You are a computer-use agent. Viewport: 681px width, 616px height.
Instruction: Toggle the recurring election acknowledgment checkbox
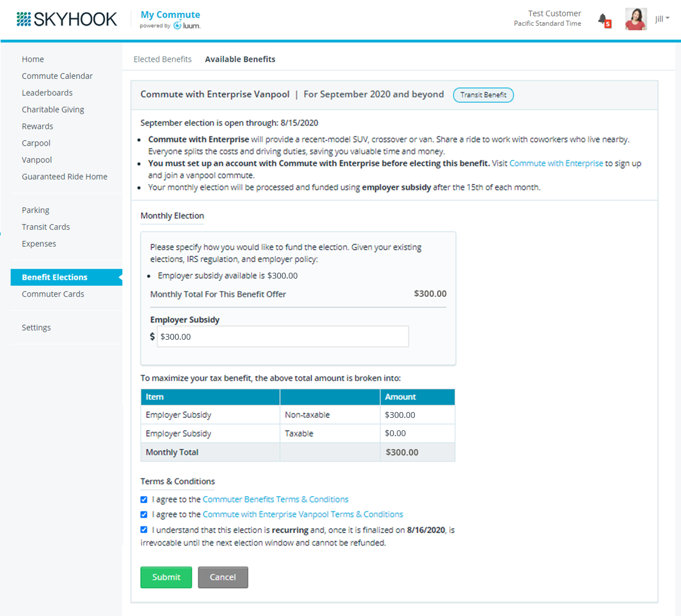tap(144, 530)
